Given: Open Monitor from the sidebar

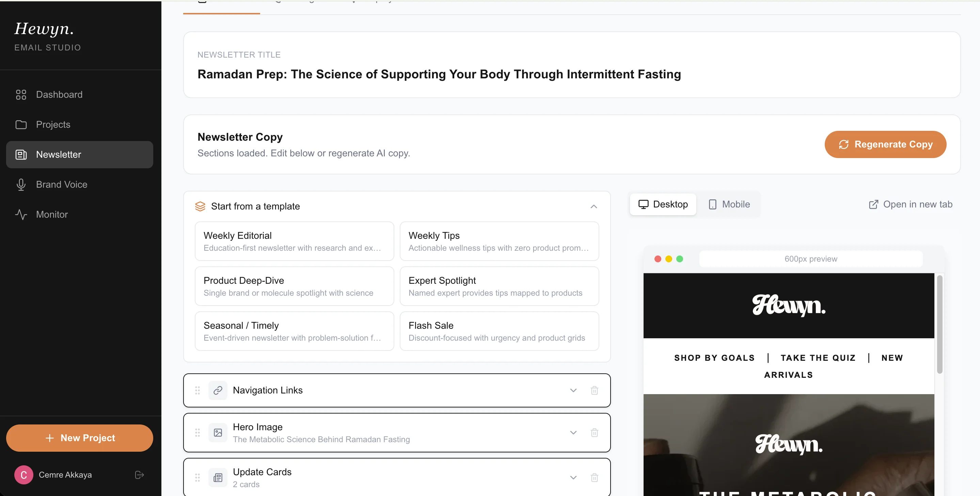Looking at the screenshot, I should pyautogui.click(x=52, y=214).
